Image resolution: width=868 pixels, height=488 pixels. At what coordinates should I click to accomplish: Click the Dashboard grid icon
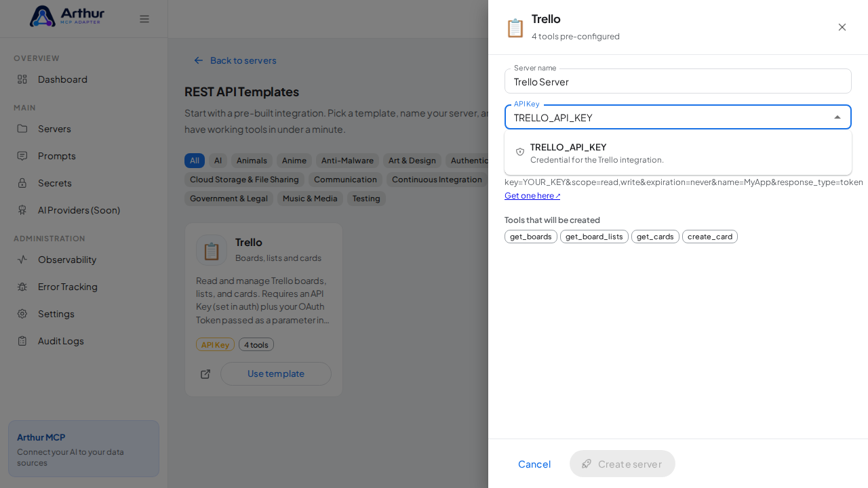click(x=22, y=79)
